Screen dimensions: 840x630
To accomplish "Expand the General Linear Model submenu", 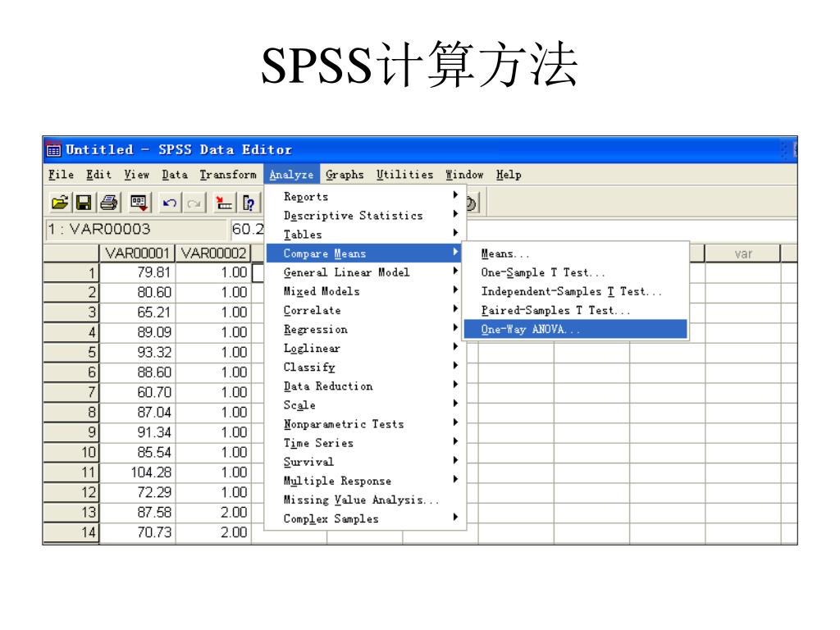I will [x=366, y=272].
